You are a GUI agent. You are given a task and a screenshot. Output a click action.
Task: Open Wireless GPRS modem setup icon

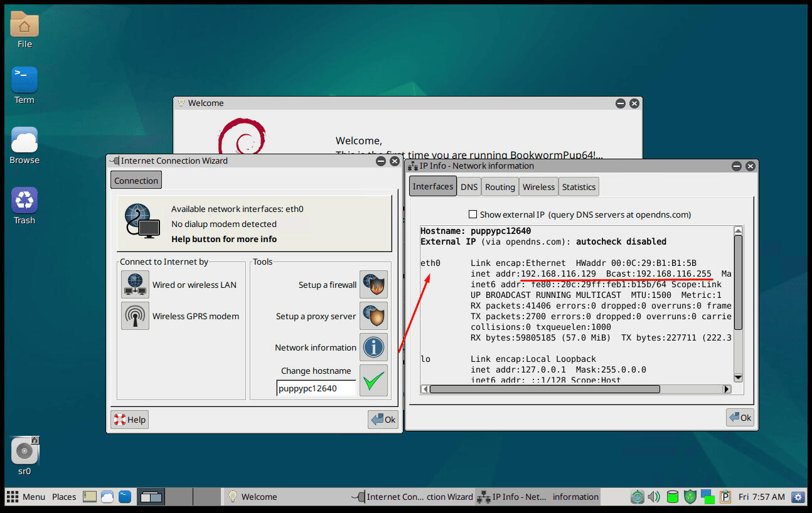[135, 316]
